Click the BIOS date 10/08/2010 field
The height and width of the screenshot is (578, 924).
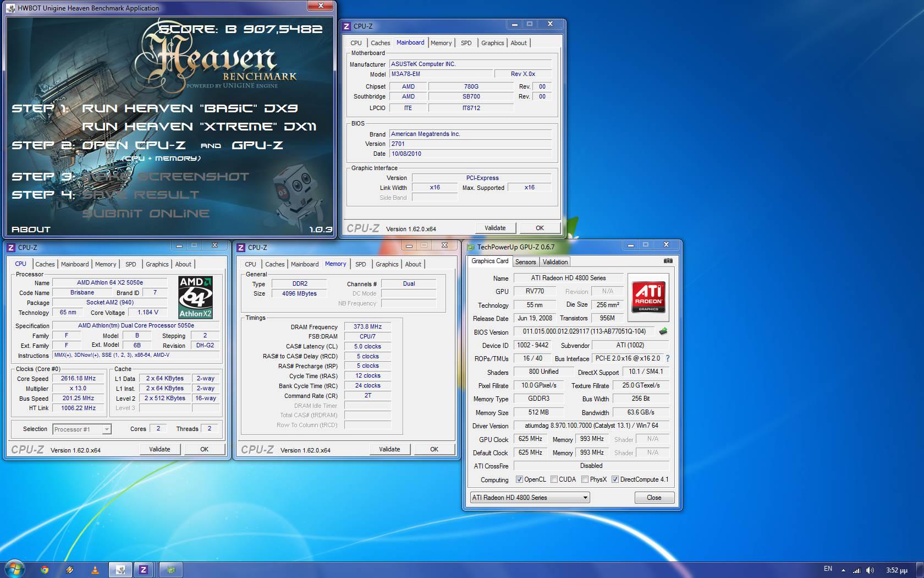tap(470, 154)
